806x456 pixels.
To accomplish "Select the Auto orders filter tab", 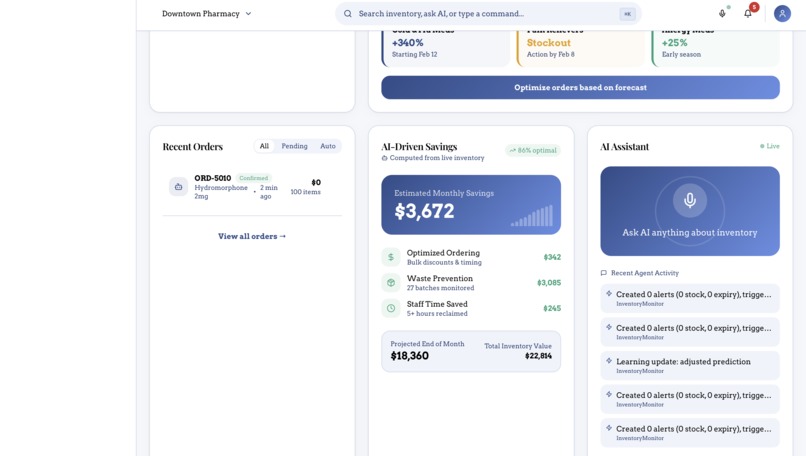I will point(327,146).
